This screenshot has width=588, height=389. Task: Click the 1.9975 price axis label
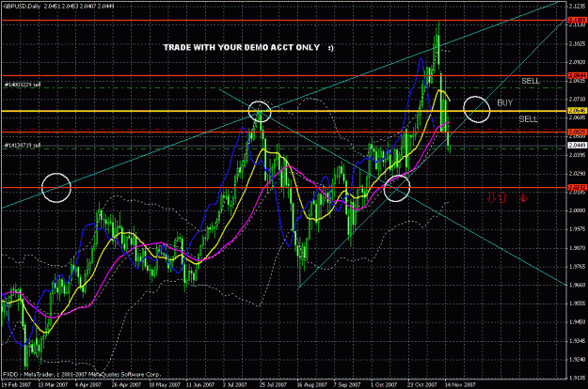coord(577,229)
